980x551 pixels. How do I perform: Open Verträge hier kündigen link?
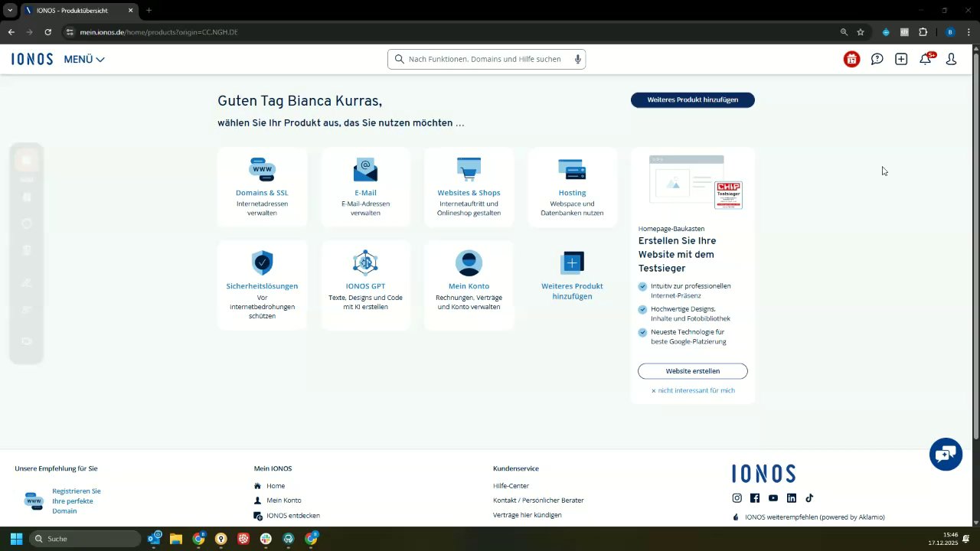pyautogui.click(x=528, y=515)
